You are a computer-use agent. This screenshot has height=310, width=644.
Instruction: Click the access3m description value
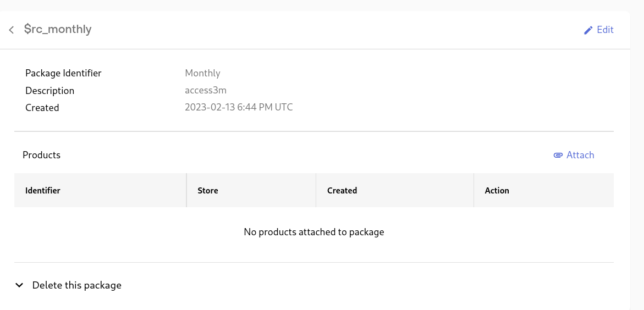[206, 90]
